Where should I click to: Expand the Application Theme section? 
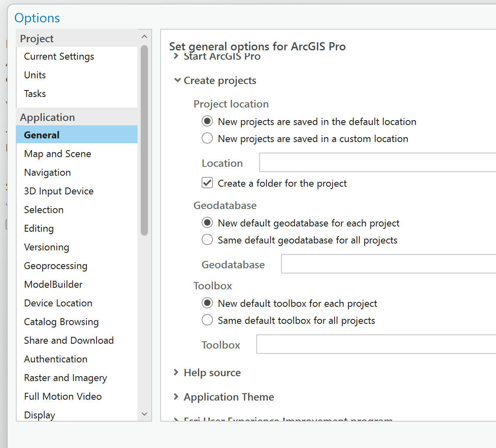[x=176, y=397]
